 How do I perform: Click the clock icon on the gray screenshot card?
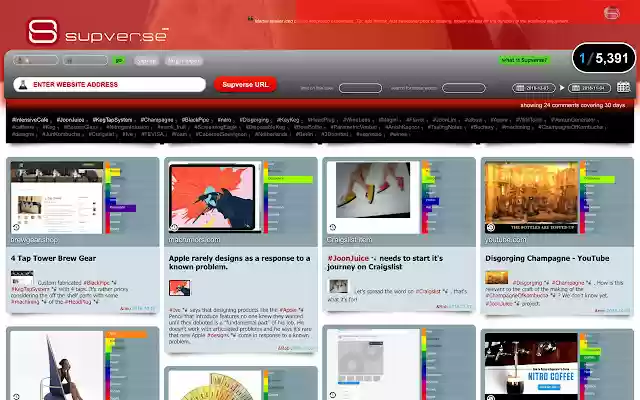[x=333, y=395]
